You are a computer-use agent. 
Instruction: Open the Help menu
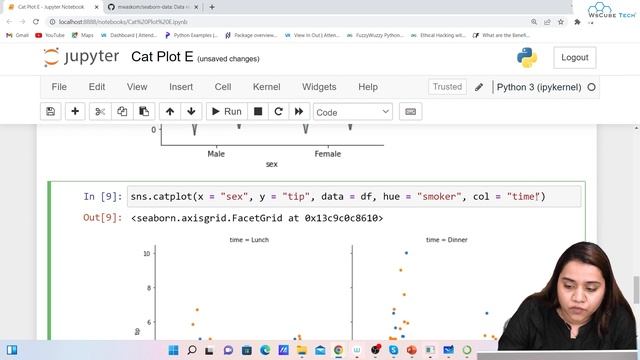pyautogui.click(x=368, y=87)
